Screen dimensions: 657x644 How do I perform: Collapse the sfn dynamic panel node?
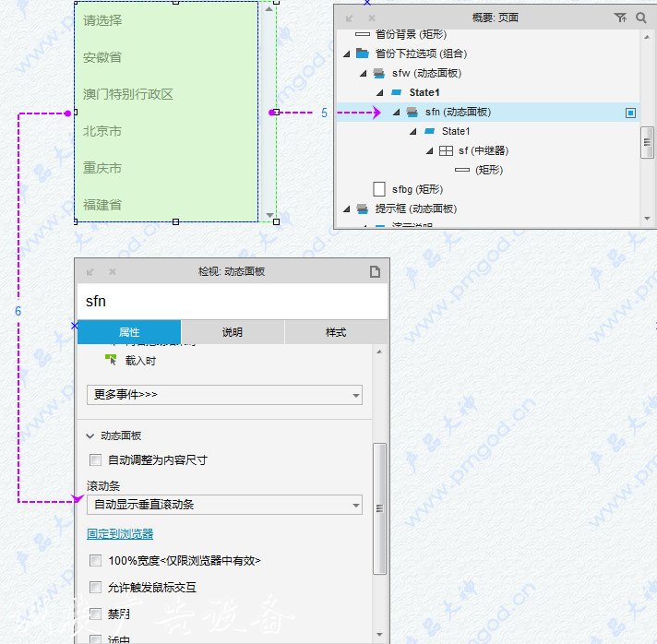[396, 113]
